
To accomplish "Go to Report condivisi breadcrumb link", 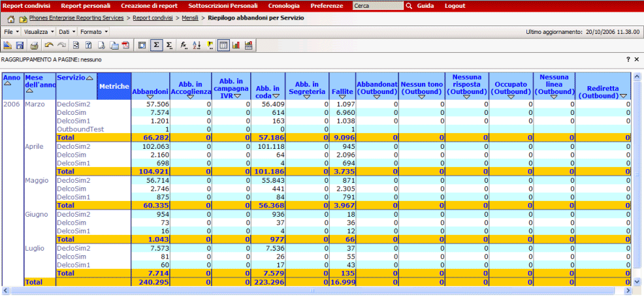I will coord(153,18).
